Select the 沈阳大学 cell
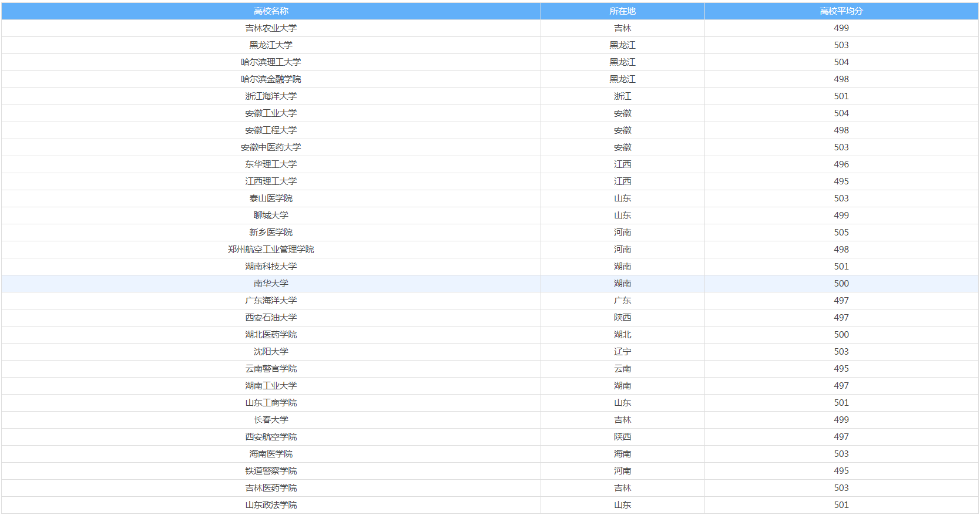The image size is (980, 515). pyautogui.click(x=271, y=352)
